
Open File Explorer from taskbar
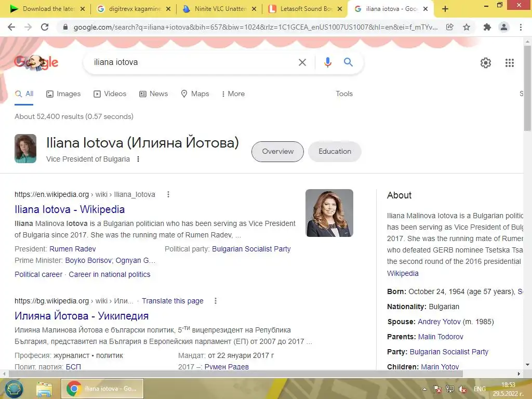click(45, 389)
